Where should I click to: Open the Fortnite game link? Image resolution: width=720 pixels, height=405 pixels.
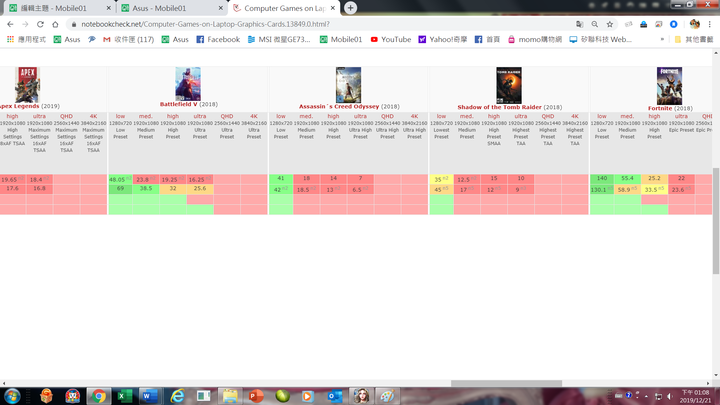tap(660, 108)
